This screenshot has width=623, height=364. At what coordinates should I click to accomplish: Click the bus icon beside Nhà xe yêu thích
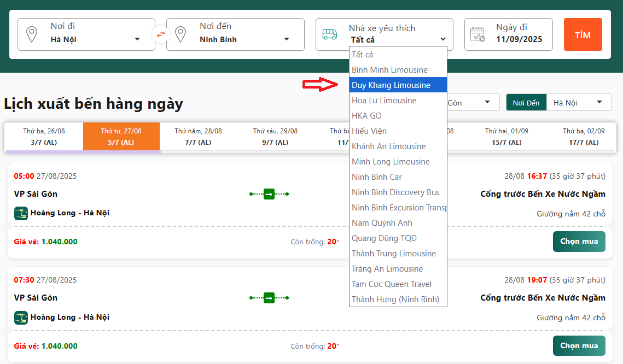[330, 34]
